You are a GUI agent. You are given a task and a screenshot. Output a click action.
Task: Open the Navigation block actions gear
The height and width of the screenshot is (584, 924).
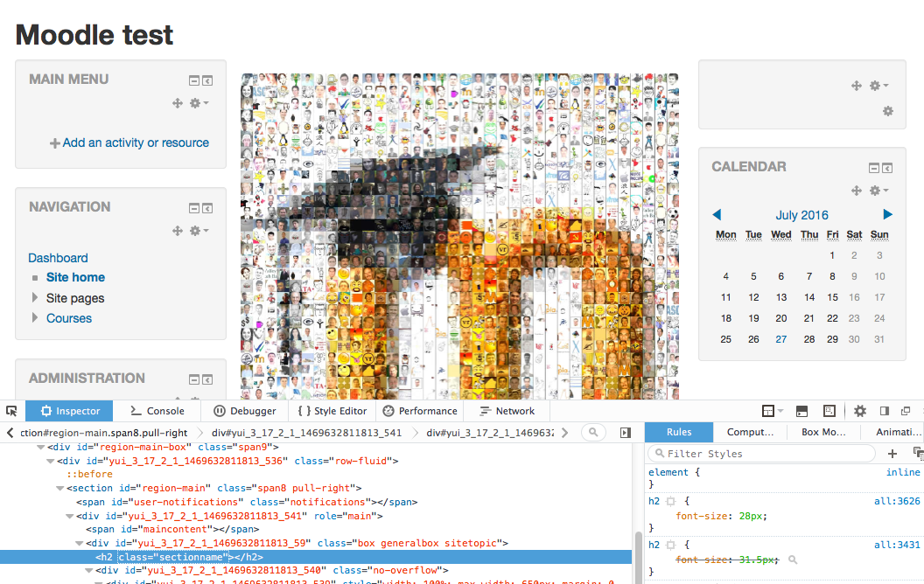tap(199, 231)
